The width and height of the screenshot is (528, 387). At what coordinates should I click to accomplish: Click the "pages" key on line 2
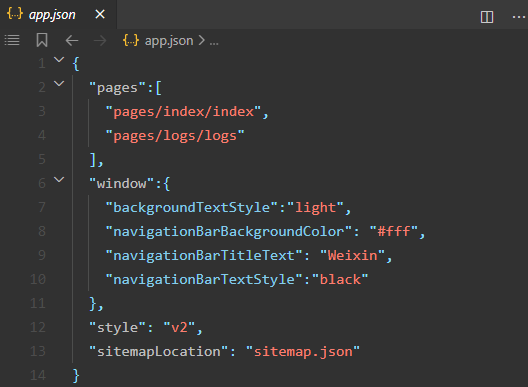tap(117, 88)
